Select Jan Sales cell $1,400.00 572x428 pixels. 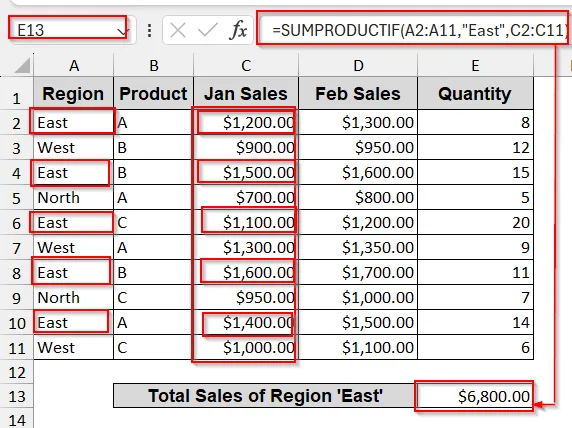point(246,322)
